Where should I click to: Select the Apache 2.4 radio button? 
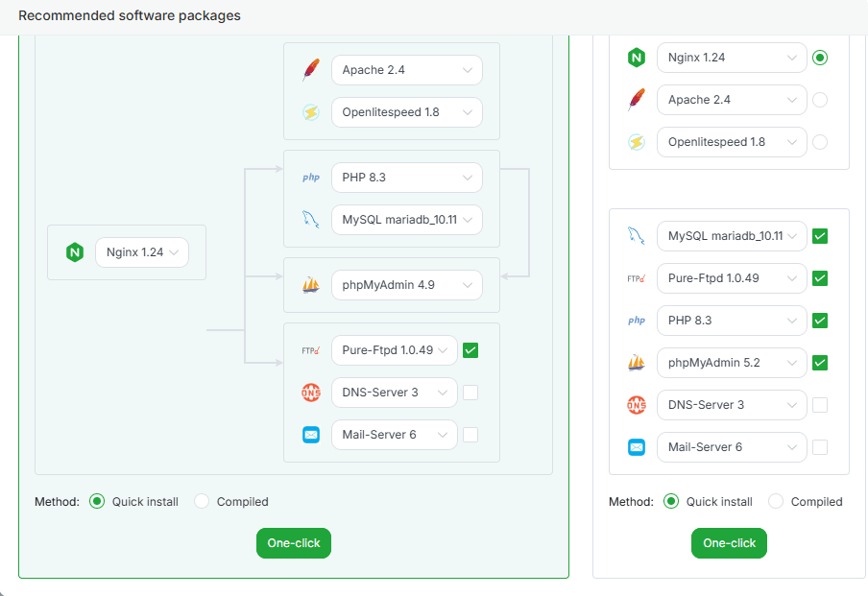[819, 100]
